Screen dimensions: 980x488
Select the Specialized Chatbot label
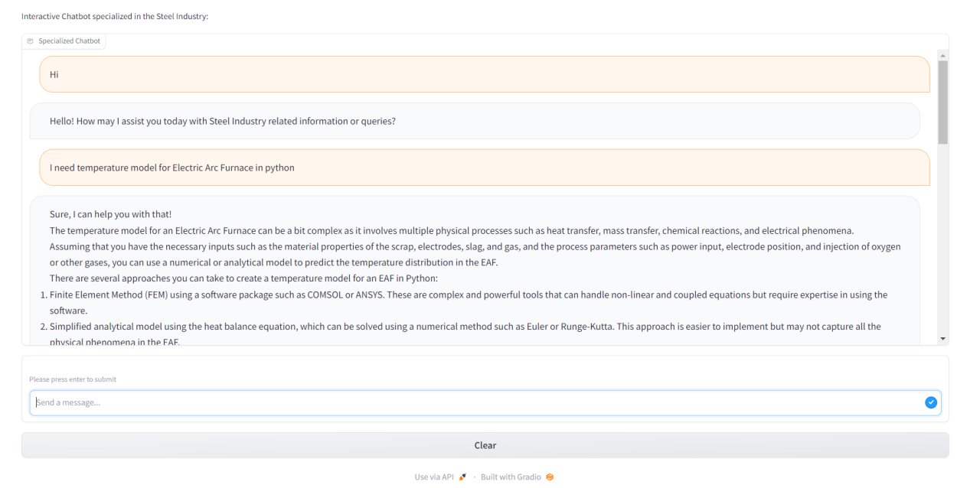69,41
